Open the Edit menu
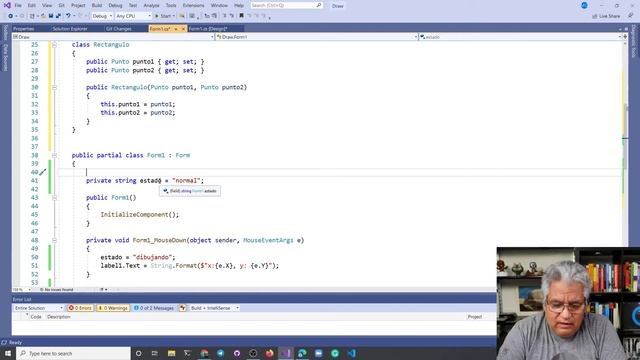This screenshot has height=360, width=640. pyautogui.click(x=31, y=5)
